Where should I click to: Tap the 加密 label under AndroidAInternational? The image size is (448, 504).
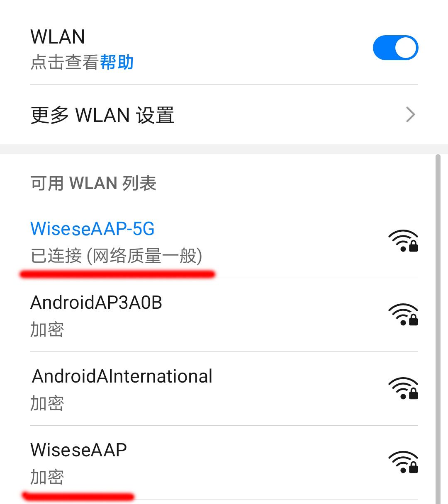(47, 403)
